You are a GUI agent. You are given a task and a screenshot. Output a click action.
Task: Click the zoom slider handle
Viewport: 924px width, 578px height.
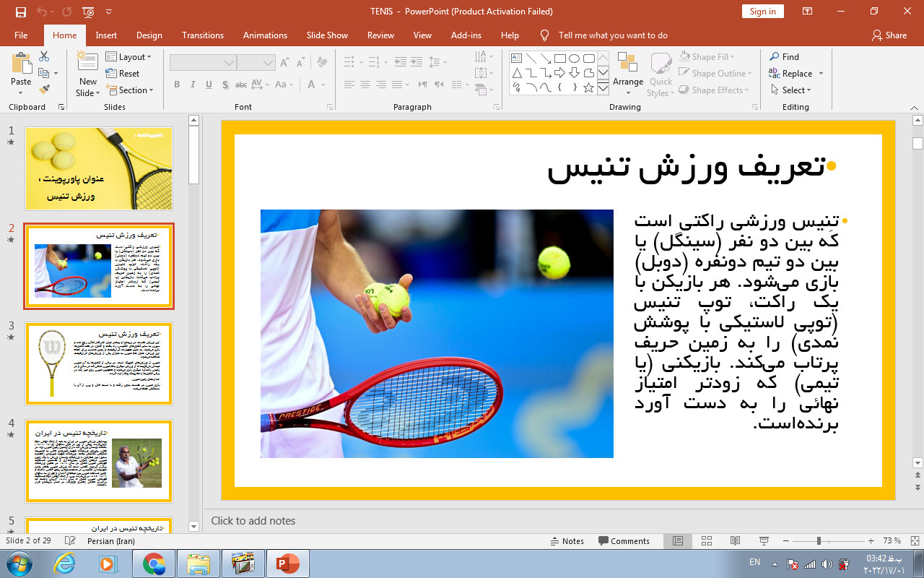click(x=819, y=541)
